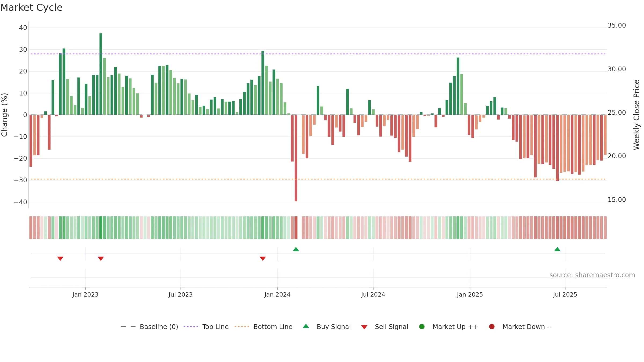Click the Market Up ++ legend entry
Screen dimensions: 644x362
coord(448,327)
